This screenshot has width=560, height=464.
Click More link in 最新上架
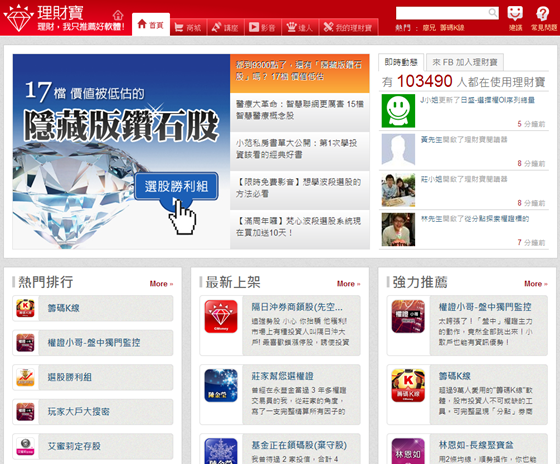tap(348, 284)
